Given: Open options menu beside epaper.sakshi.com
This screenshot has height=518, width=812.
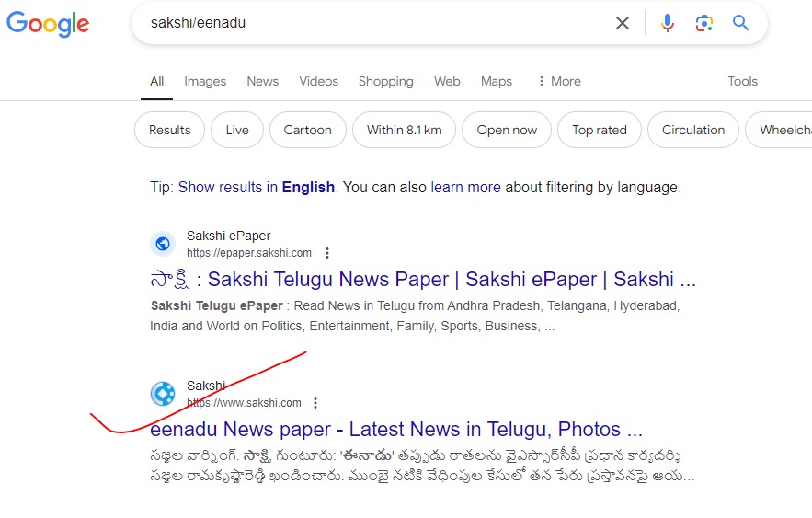Looking at the screenshot, I should tap(327, 253).
